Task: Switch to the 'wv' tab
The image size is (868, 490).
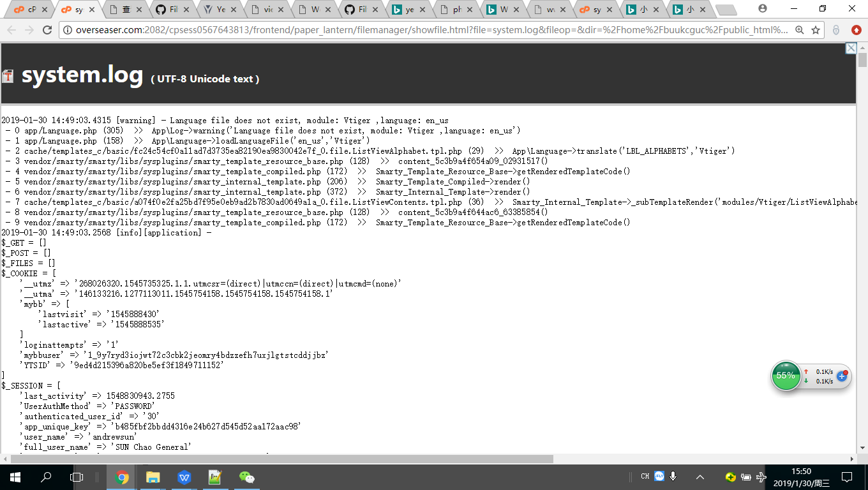Action: 551,10
